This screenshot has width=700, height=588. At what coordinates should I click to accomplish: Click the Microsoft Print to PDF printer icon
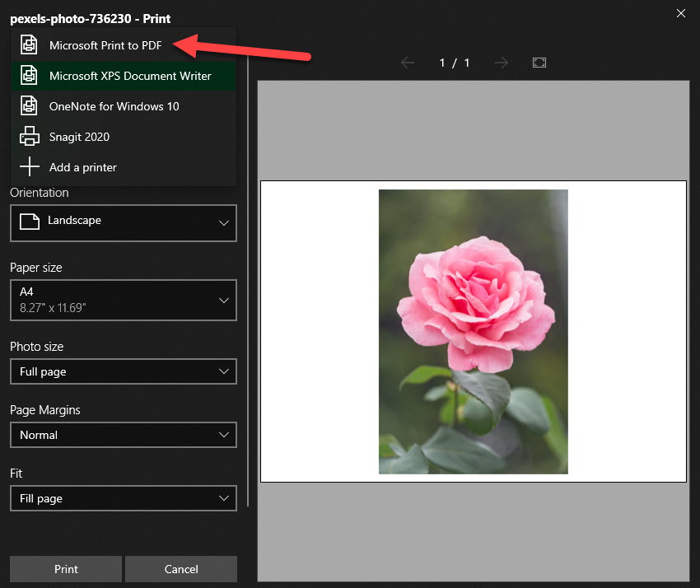[x=30, y=45]
